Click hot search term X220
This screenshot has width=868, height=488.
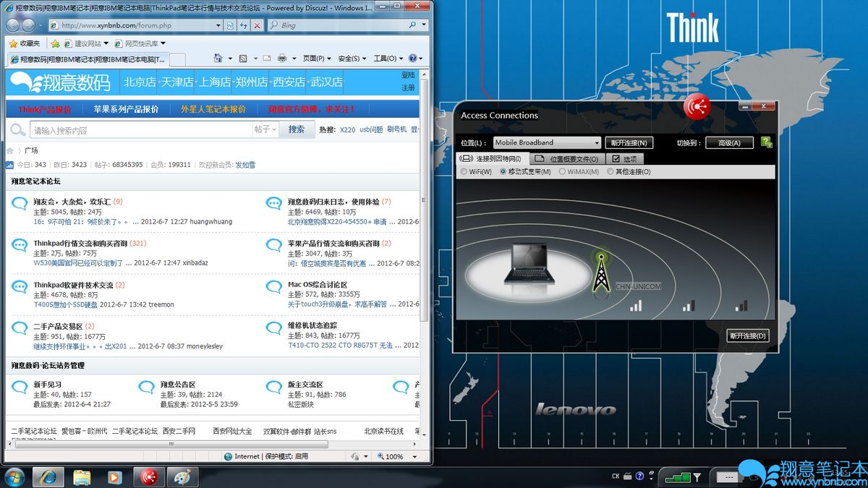(348, 129)
